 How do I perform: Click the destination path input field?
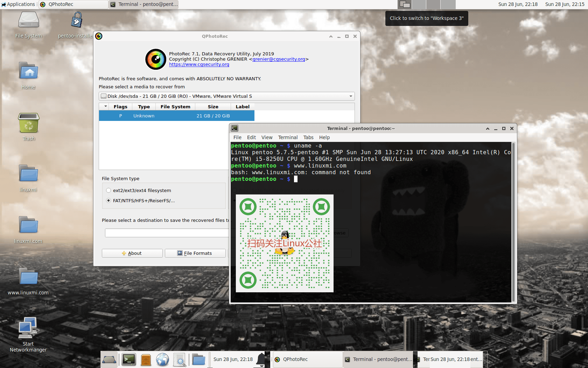pos(167,233)
